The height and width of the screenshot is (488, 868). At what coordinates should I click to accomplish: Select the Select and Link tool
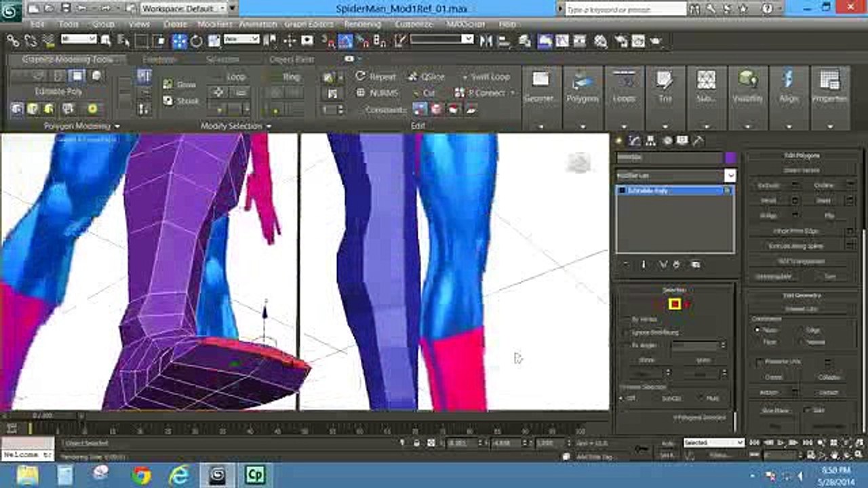tap(12, 41)
